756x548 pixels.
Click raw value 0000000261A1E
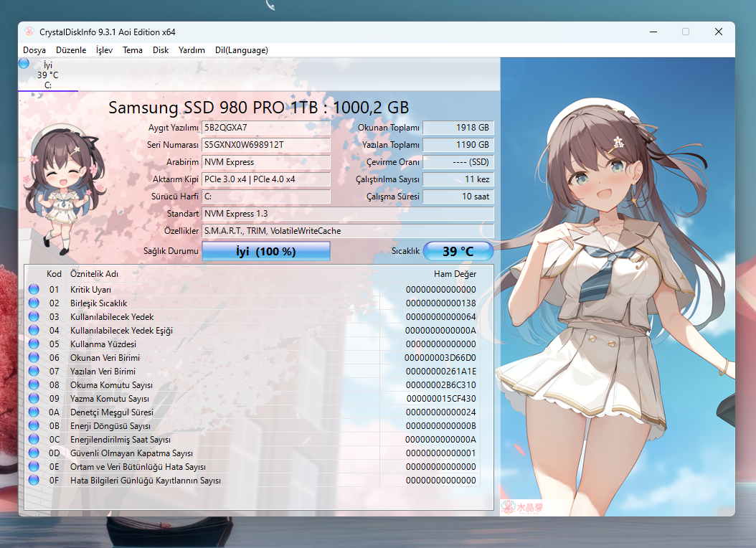pyautogui.click(x=440, y=372)
